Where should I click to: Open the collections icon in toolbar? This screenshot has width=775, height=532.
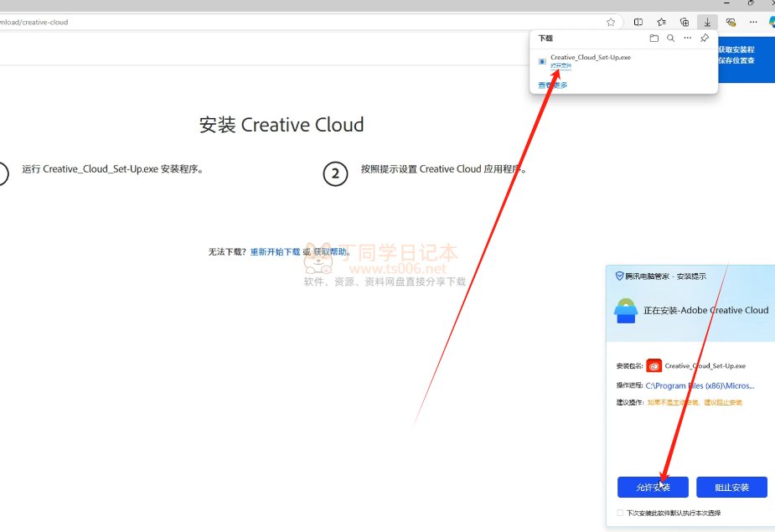tap(685, 23)
